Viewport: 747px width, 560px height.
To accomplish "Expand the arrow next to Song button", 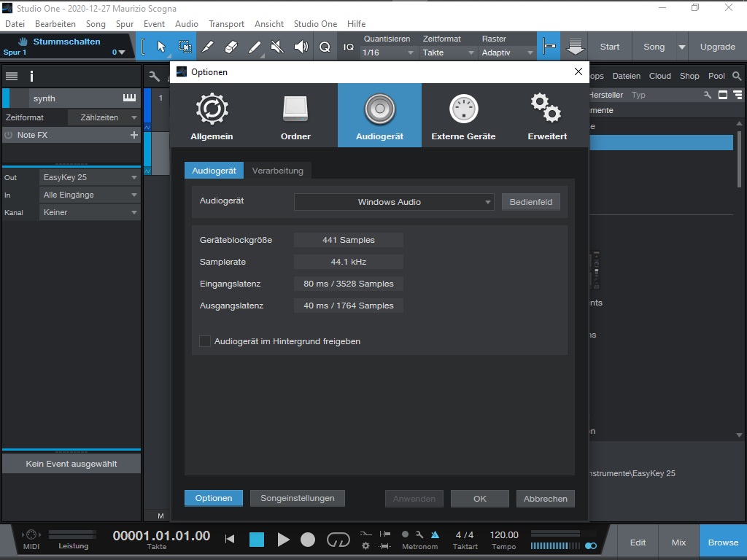I will tap(682, 47).
